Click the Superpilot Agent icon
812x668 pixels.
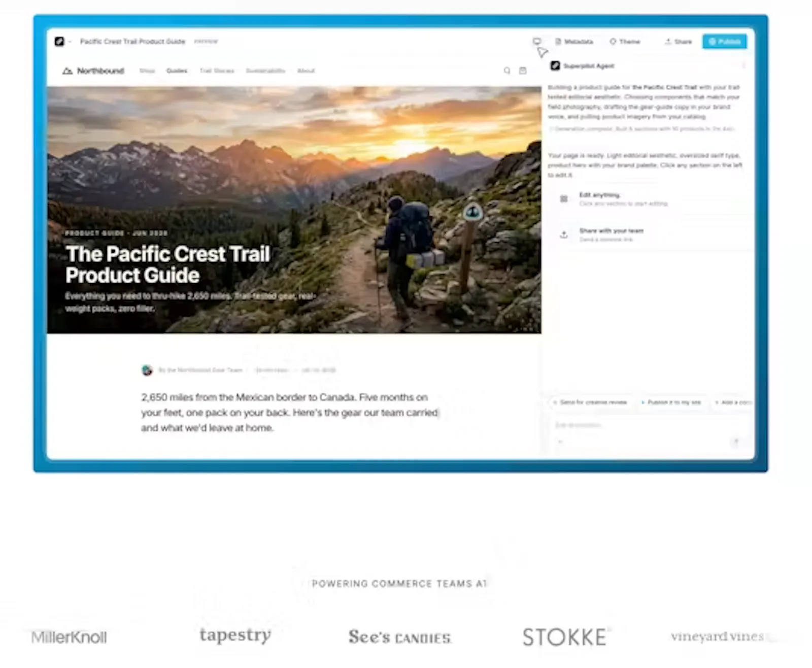[x=555, y=66]
